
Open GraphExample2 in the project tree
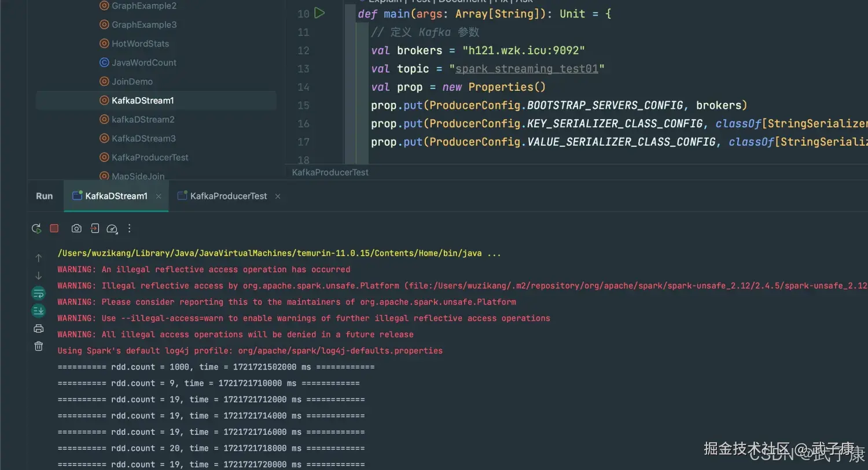pyautogui.click(x=144, y=6)
